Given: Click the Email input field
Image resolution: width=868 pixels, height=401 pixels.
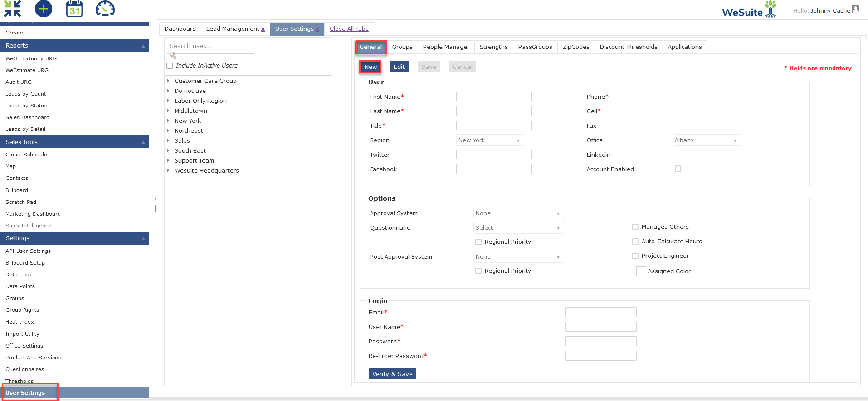Looking at the screenshot, I should tap(601, 312).
